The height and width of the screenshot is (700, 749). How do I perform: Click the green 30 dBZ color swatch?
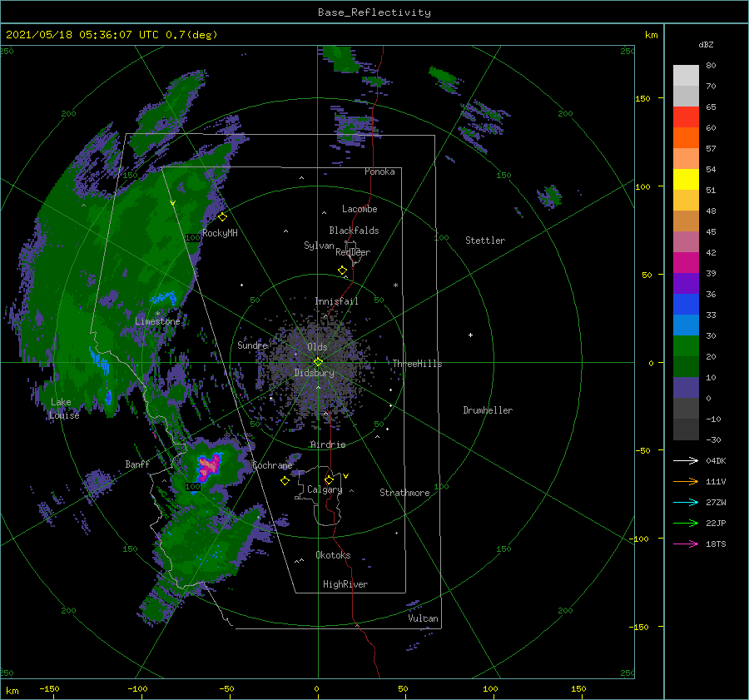(x=686, y=345)
